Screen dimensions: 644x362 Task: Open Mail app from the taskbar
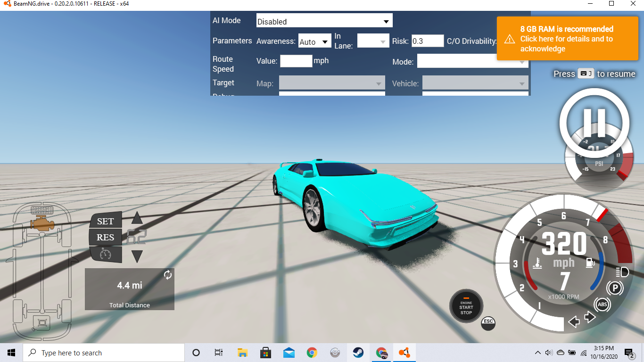pyautogui.click(x=289, y=353)
